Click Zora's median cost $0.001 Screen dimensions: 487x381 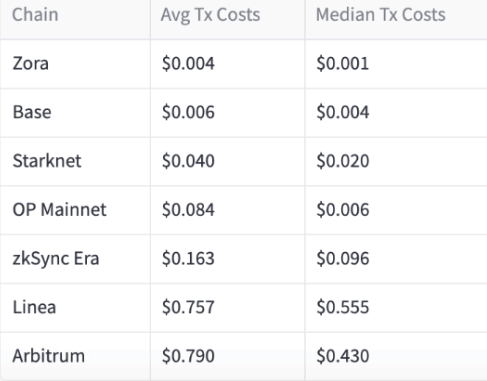pos(343,63)
